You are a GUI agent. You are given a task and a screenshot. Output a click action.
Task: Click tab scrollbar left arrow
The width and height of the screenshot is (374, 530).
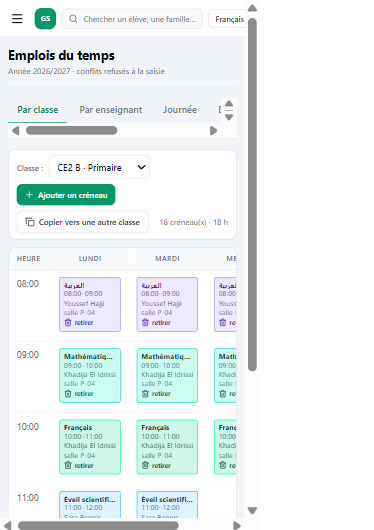(x=15, y=130)
